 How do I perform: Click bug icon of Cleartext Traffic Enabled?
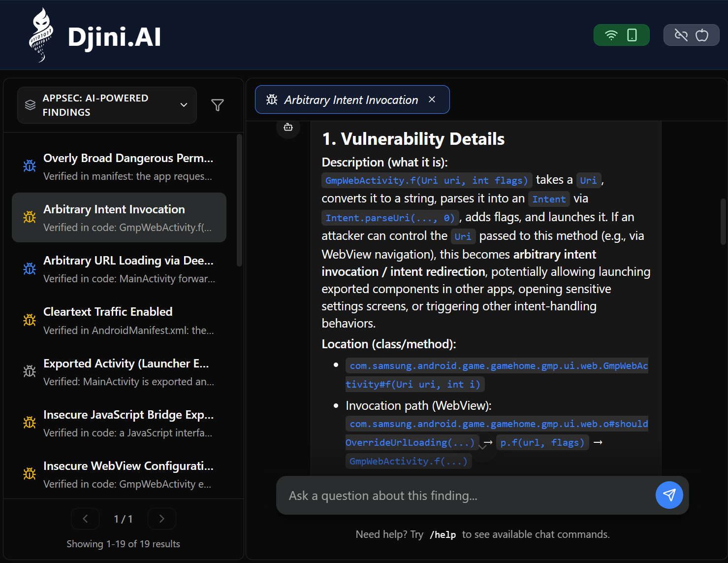click(x=30, y=320)
